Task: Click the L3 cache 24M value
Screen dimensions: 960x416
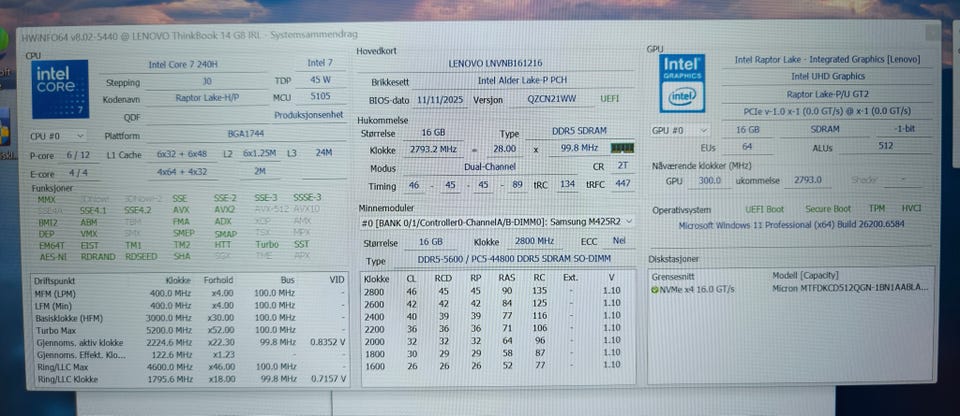Action: coord(324,153)
